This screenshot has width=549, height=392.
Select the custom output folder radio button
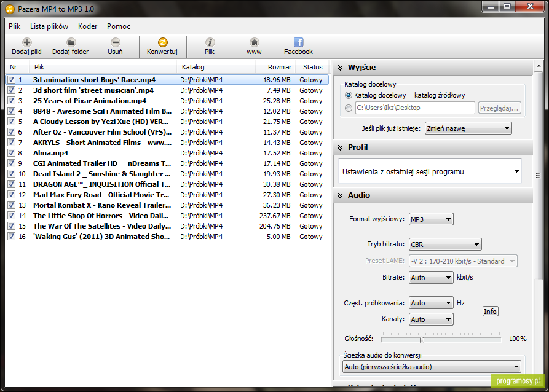[x=349, y=108]
